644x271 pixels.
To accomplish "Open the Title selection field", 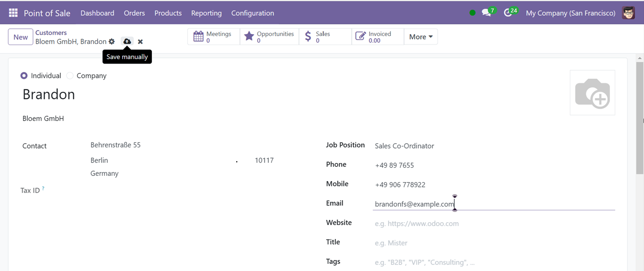I will tap(495, 243).
